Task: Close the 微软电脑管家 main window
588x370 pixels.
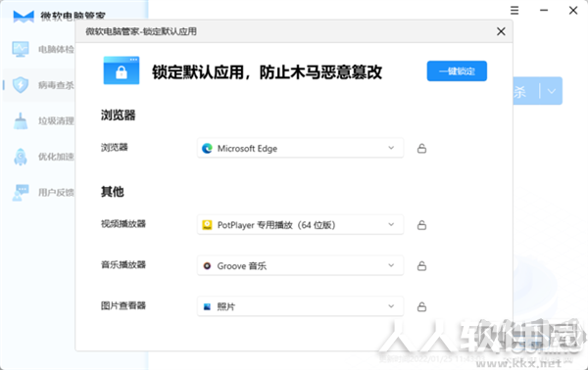Action: [573, 11]
